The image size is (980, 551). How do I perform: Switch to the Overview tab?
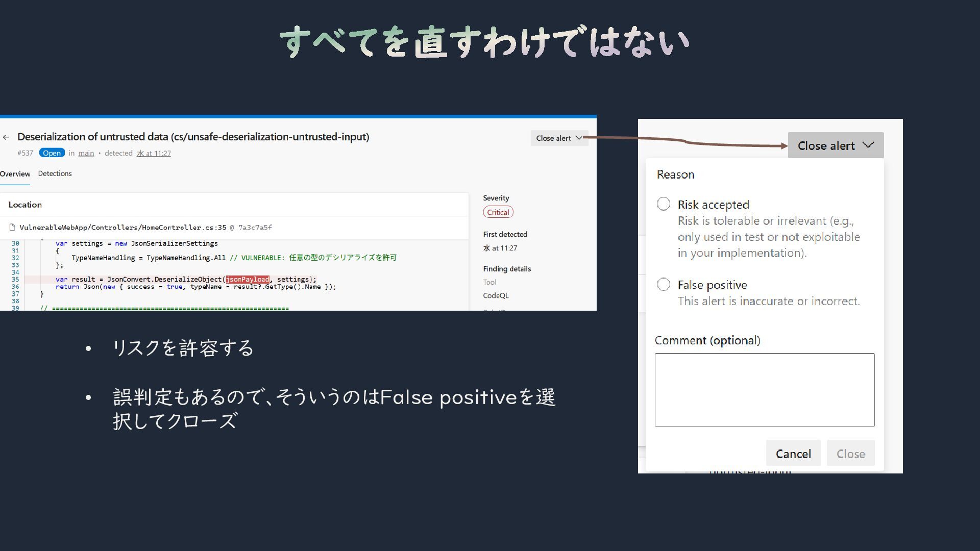click(x=15, y=174)
